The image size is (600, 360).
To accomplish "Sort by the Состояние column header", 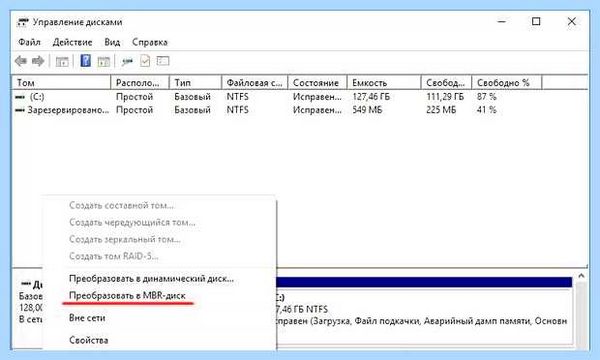I will click(x=317, y=83).
